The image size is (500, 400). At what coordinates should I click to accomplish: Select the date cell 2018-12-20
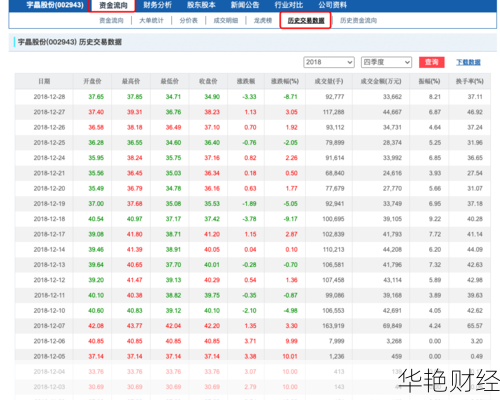click(49, 188)
